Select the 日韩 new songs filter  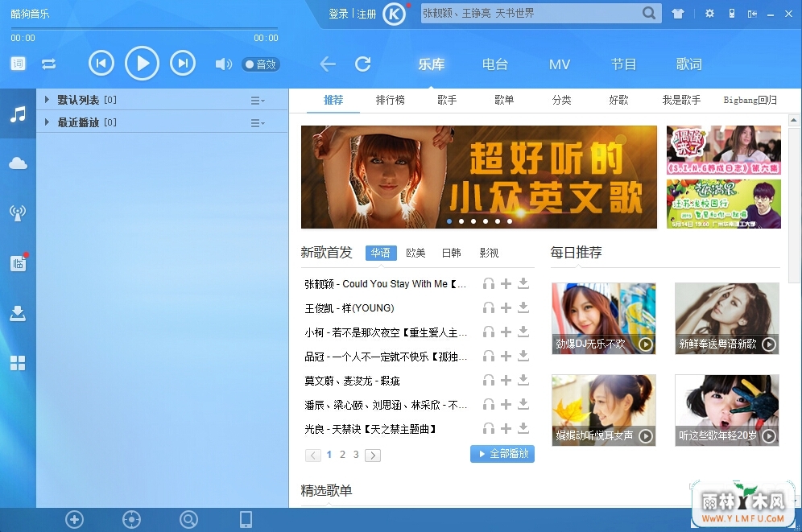click(x=452, y=253)
